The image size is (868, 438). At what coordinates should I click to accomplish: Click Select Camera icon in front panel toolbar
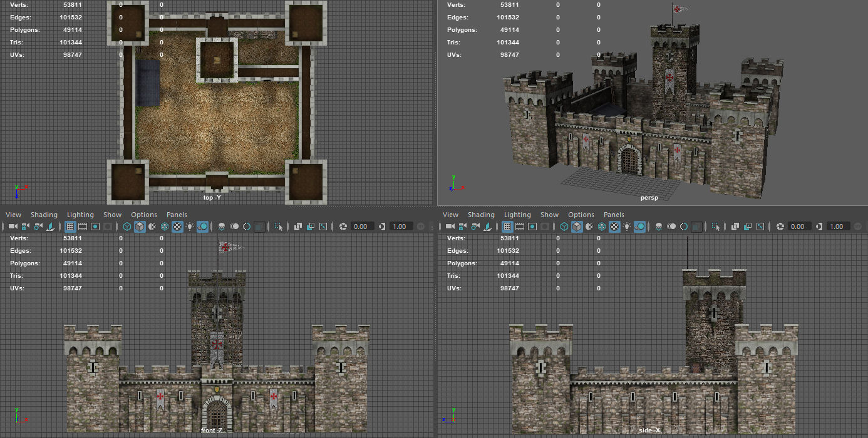[x=13, y=227]
